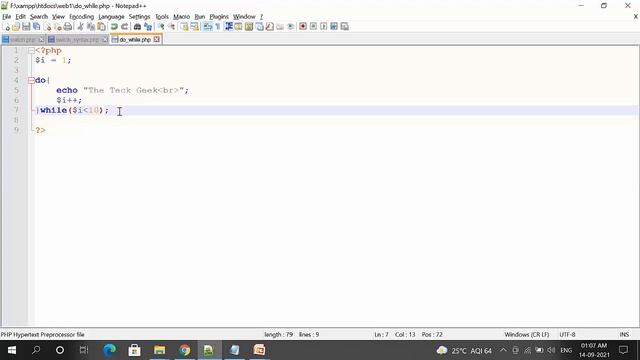Toggle the Monitoring eye icon
Image resolution: width=640 pixels, height=360 pixels.
291,27
